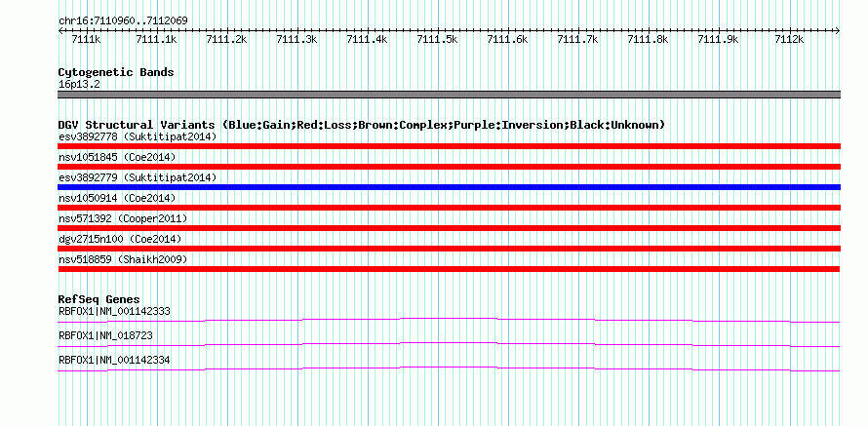Click the red bar under nsv518859

(x=449, y=269)
